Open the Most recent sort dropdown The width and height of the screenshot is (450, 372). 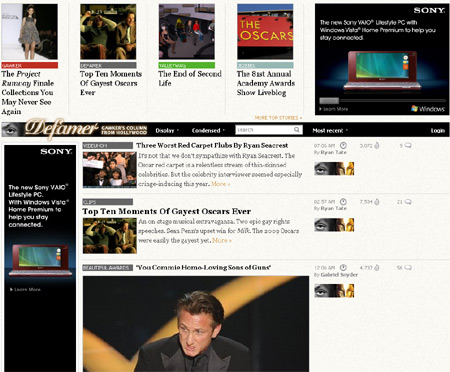(330, 130)
